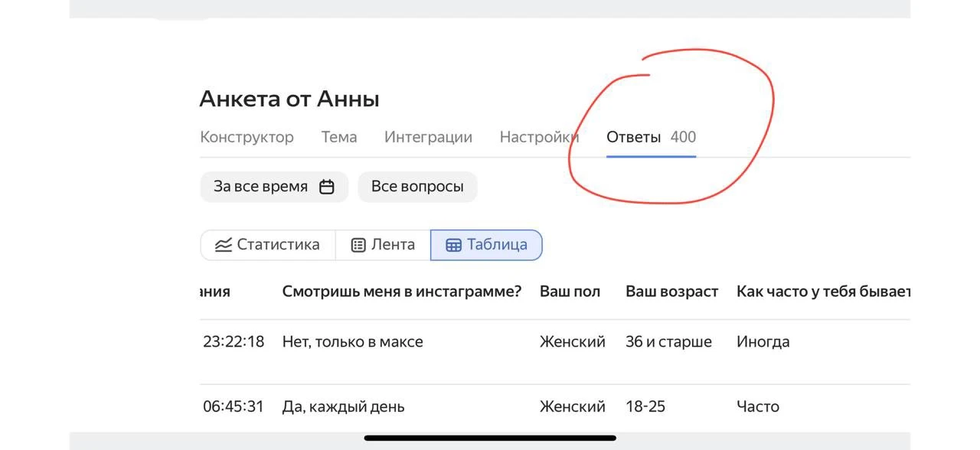Image resolution: width=980 pixels, height=450 pixels.
Task: Click the calendar icon in date filter
Action: click(x=327, y=187)
